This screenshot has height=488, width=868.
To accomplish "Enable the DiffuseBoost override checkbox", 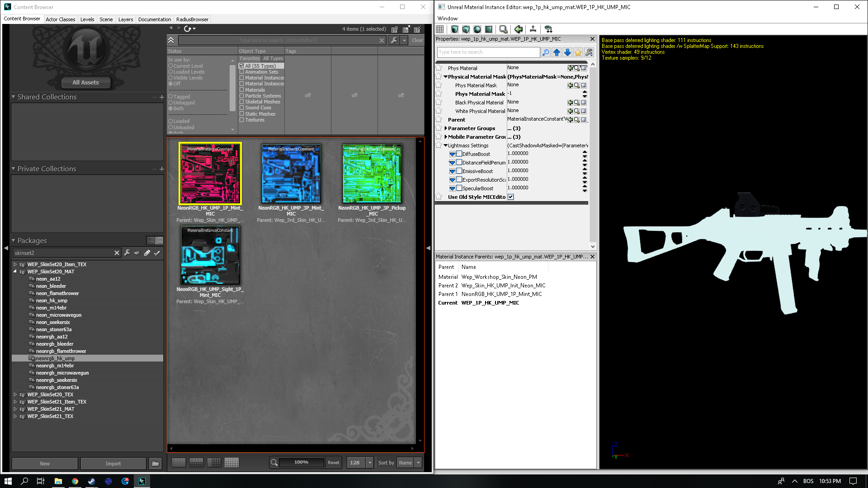I will [459, 154].
